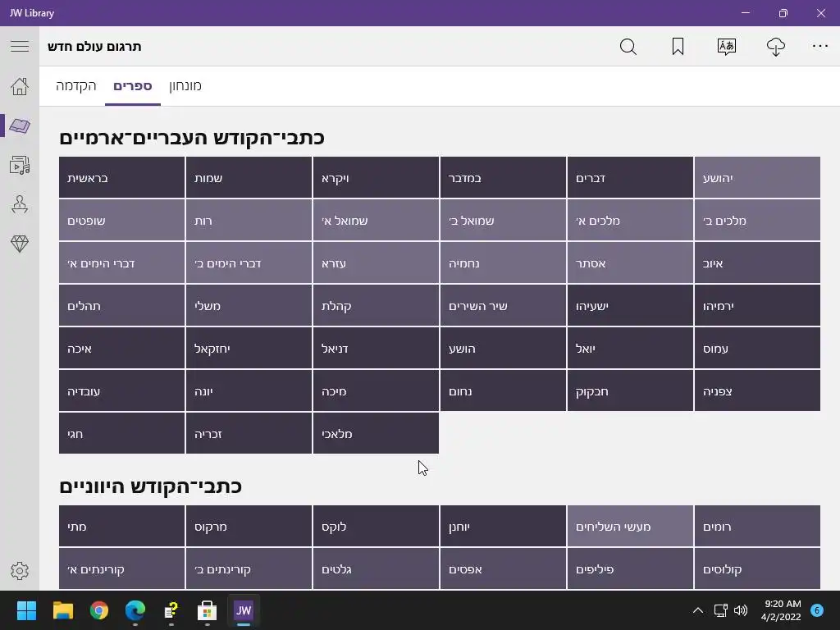Viewport: 840px width, 630px height.
Task: Select the דניאל book tile
Action: 376,348
